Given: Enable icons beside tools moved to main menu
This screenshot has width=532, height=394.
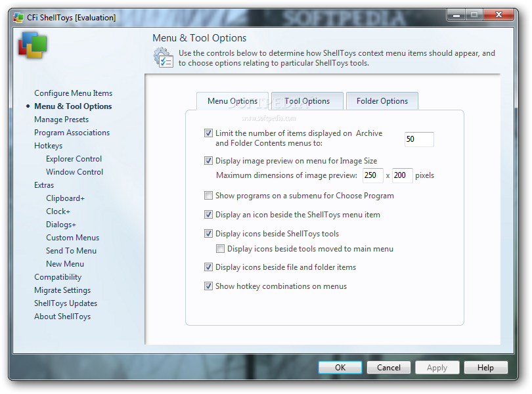Looking at the screenshot, I should 220,249.
